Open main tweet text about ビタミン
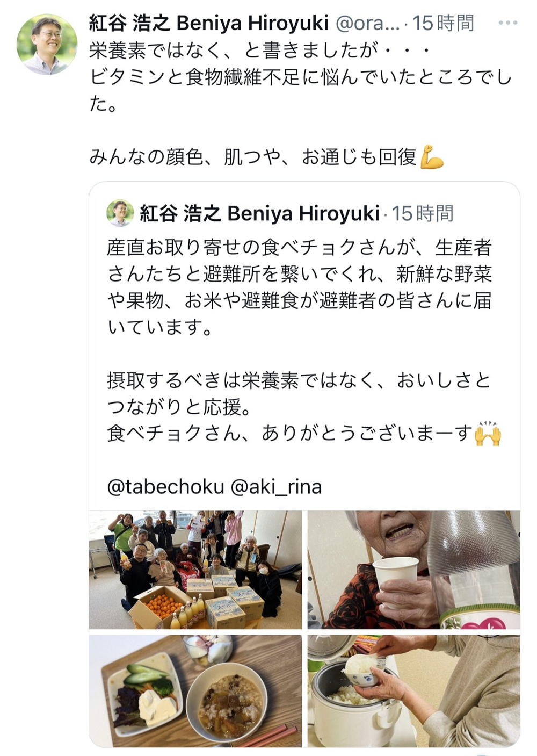The height and width of the screenshot is (756, 537). [301, 77]
